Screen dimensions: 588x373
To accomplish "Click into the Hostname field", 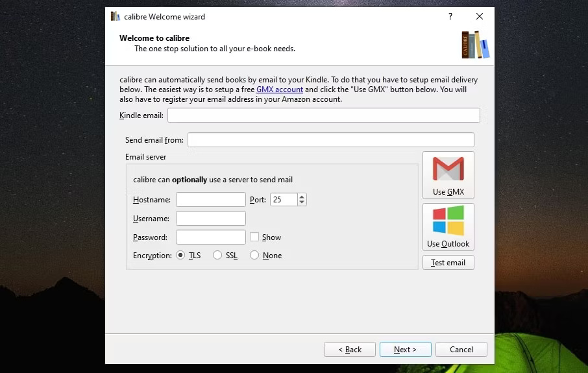I will [211, 199].
